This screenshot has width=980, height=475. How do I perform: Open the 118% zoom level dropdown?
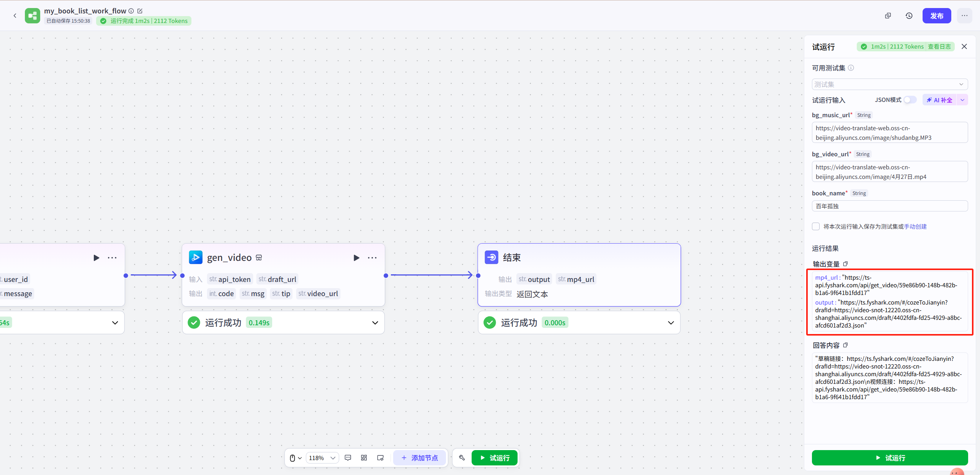[x=322, y=458]
